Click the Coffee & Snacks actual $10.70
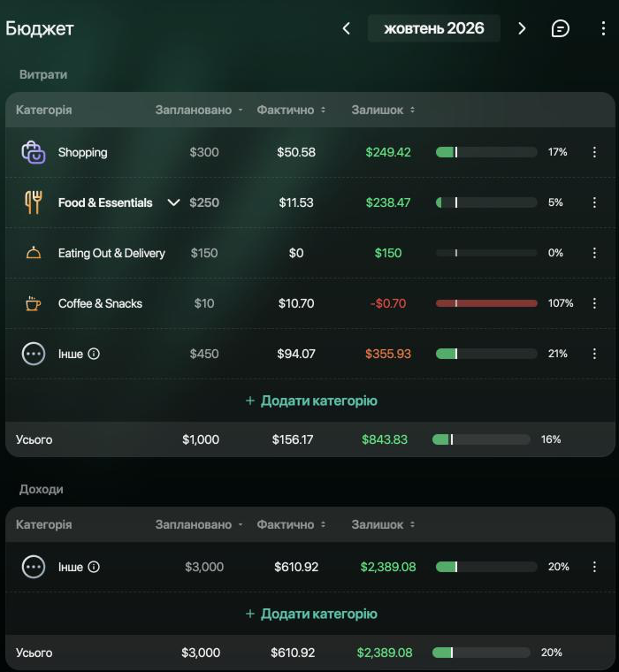The height and width of the screenshot is (672, 619). (x=296, y=303)
